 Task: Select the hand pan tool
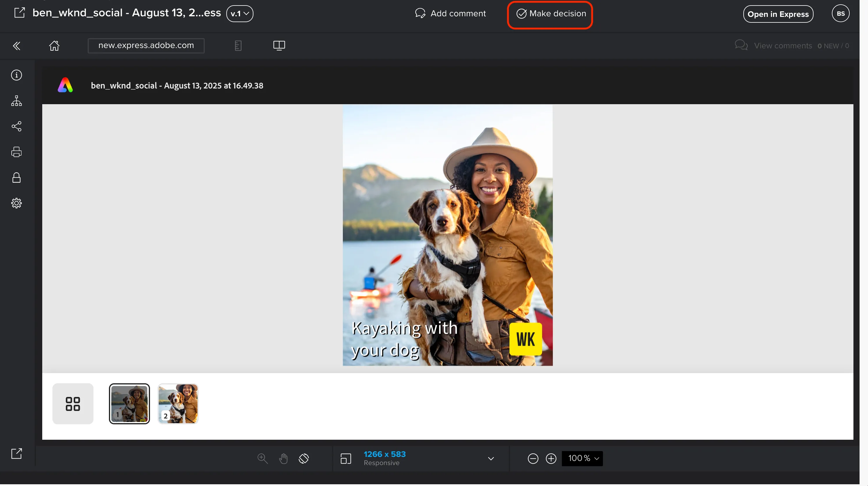283,458
